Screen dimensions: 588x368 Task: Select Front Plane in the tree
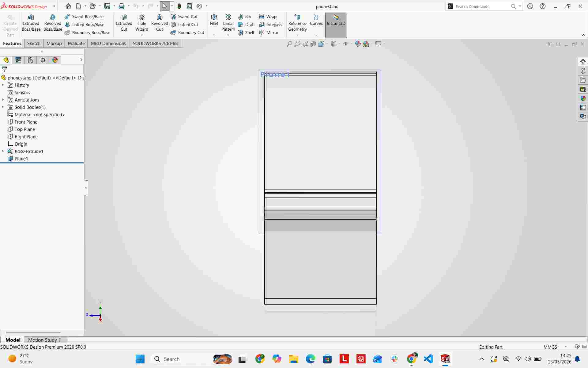[x=26, y=122]
